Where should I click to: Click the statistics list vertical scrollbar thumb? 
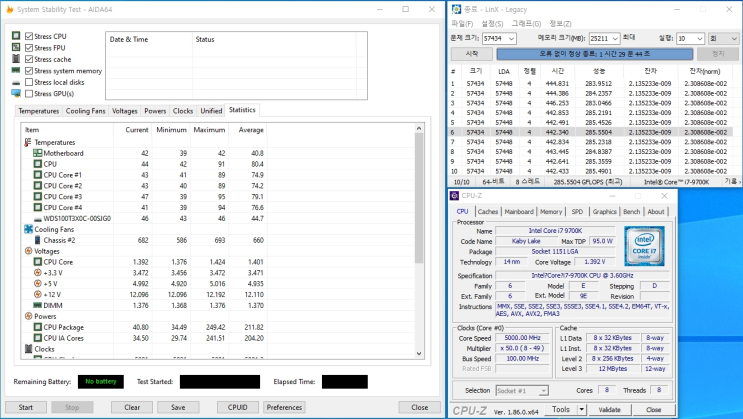click(419, 198)
